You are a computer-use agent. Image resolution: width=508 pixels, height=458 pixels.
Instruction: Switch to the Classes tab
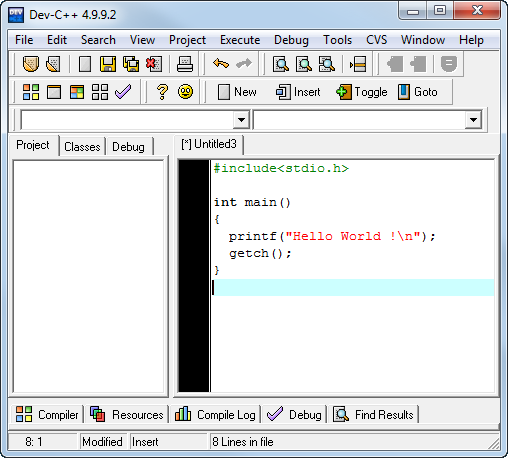click(x=82, y=147)
